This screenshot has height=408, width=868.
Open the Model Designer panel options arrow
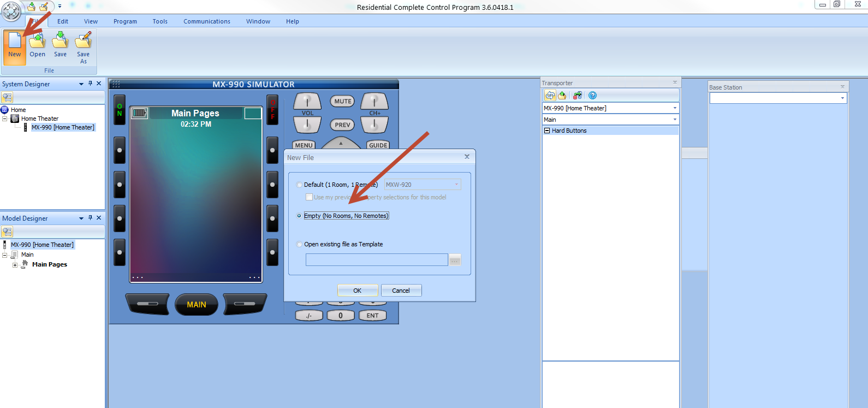tap(81, 218)
